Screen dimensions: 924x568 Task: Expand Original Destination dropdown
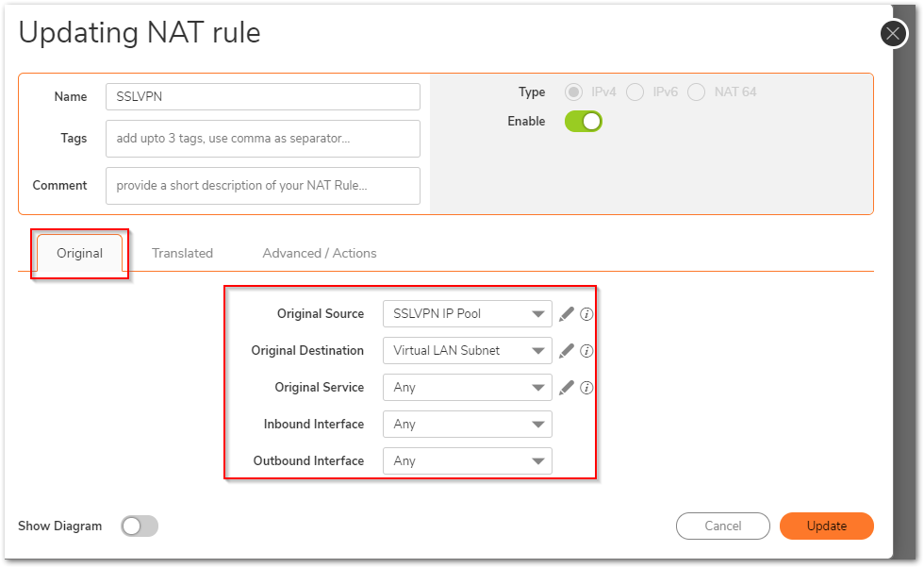468,350
